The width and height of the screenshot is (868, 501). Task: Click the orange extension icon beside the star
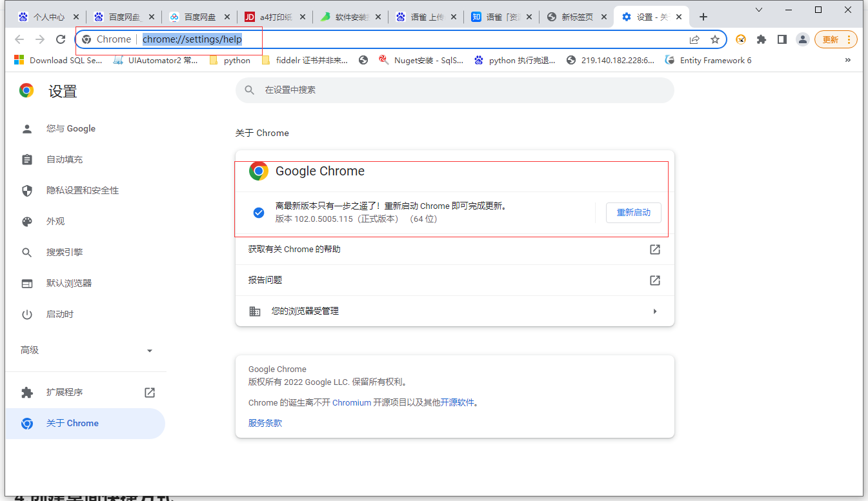point(741,39)
